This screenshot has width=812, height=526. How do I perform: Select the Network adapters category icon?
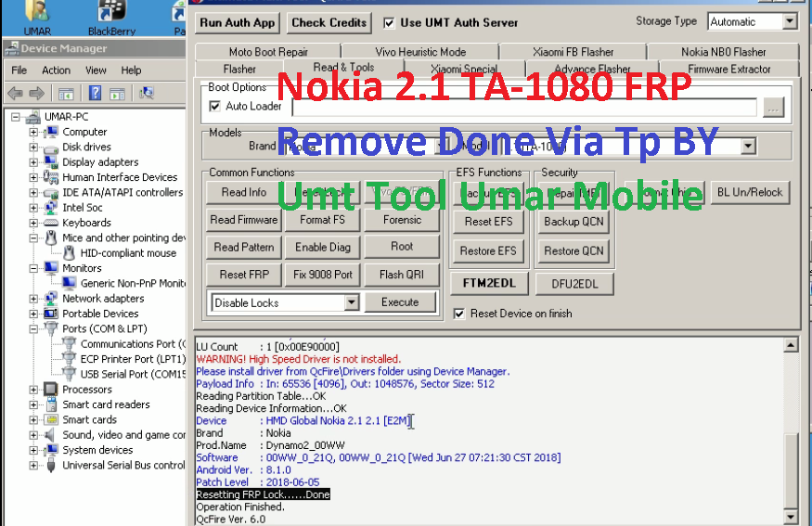tap(50, 298)
